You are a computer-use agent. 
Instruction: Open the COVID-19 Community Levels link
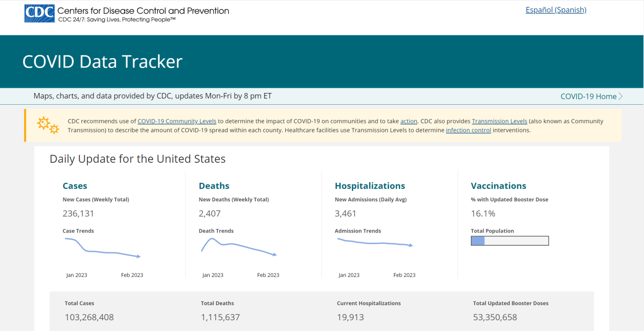point(177,121)
